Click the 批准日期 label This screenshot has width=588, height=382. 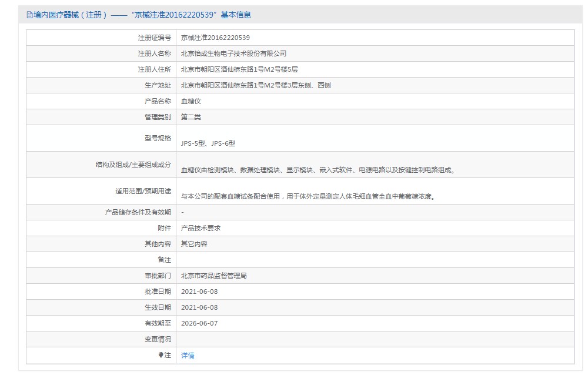[158, 291]
